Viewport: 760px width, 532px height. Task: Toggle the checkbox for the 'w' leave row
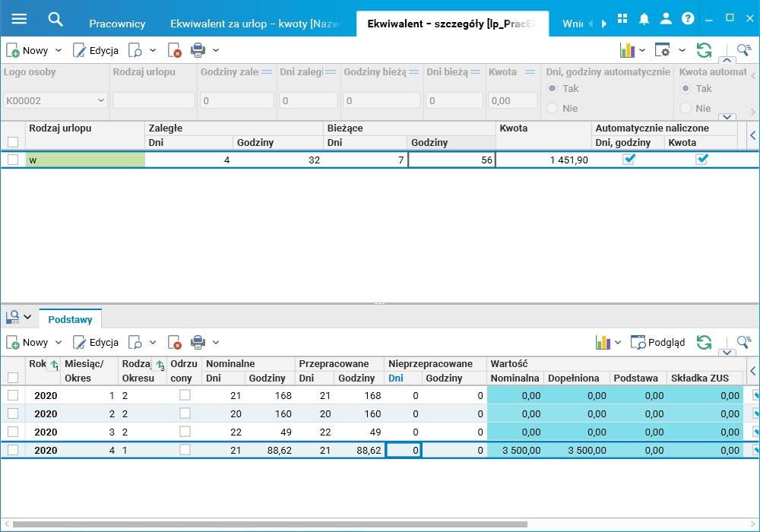click(13, 160)
